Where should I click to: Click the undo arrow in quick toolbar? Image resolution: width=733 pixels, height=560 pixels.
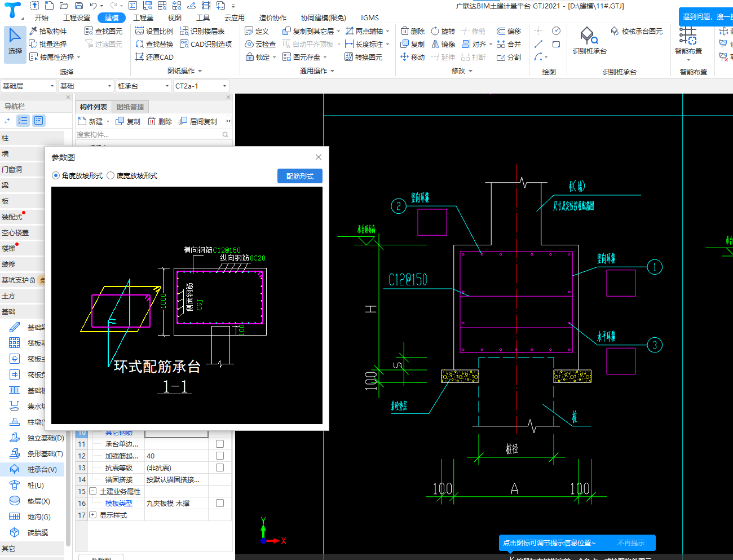click(x=93, y=6)
